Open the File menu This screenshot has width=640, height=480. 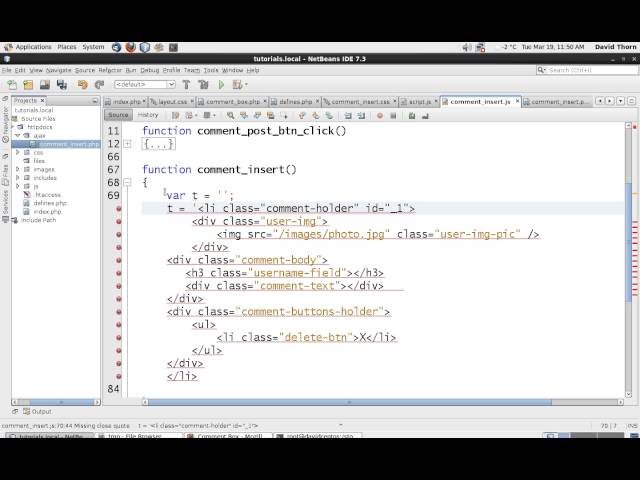7,70
